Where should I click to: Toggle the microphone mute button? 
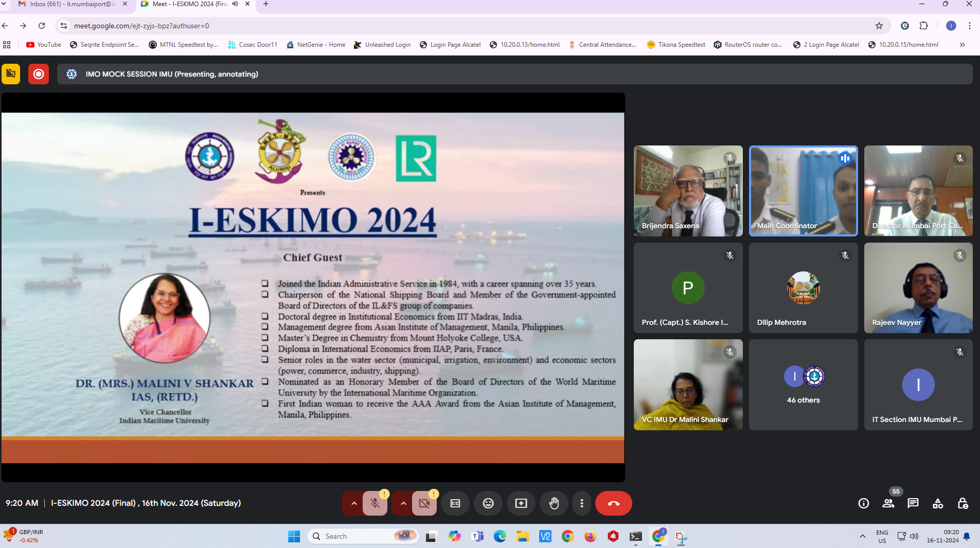pyautogui.click(x=375, y=503)
